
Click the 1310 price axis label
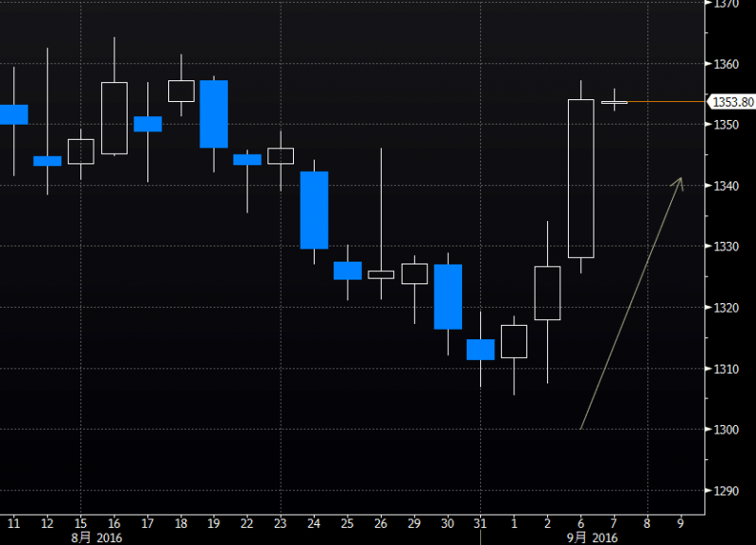(726, 368)
